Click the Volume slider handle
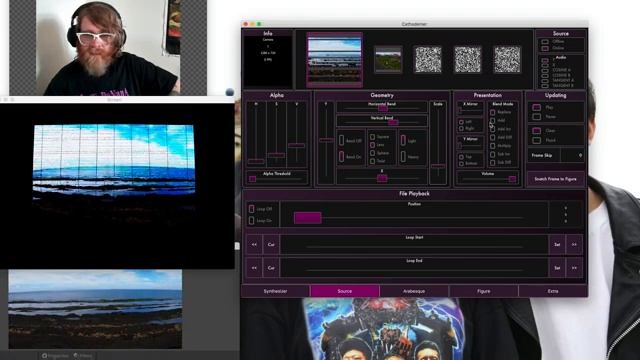Viewport: 640px width, 360px height. point(512,179)
